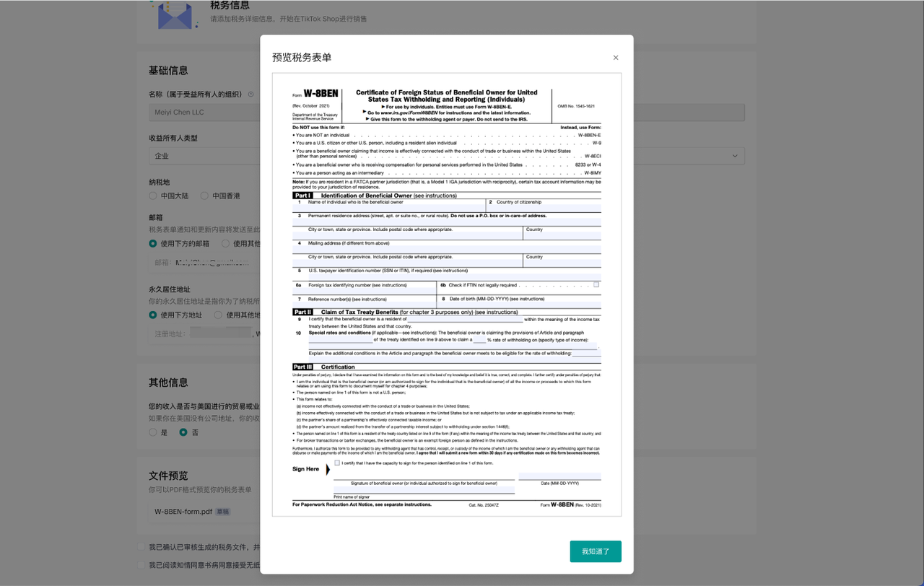
Task: Click the Part I Identification of Beneficial Owner heading
Action: (375, 196)
